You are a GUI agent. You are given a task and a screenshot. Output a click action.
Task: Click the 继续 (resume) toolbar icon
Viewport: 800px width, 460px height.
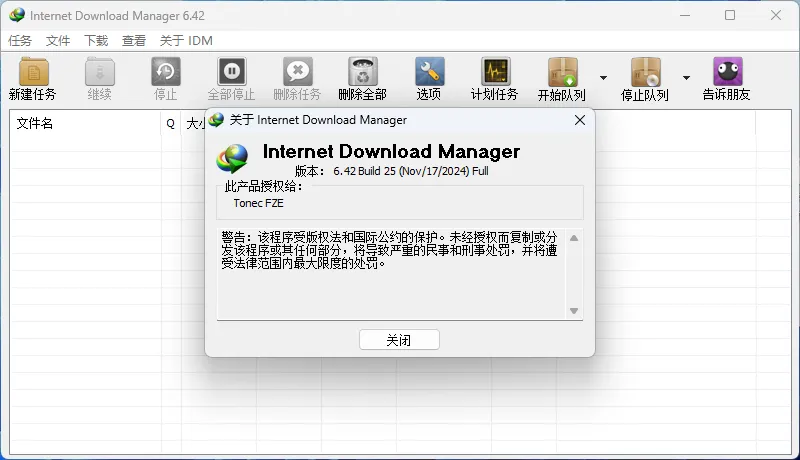coord(99,72)
